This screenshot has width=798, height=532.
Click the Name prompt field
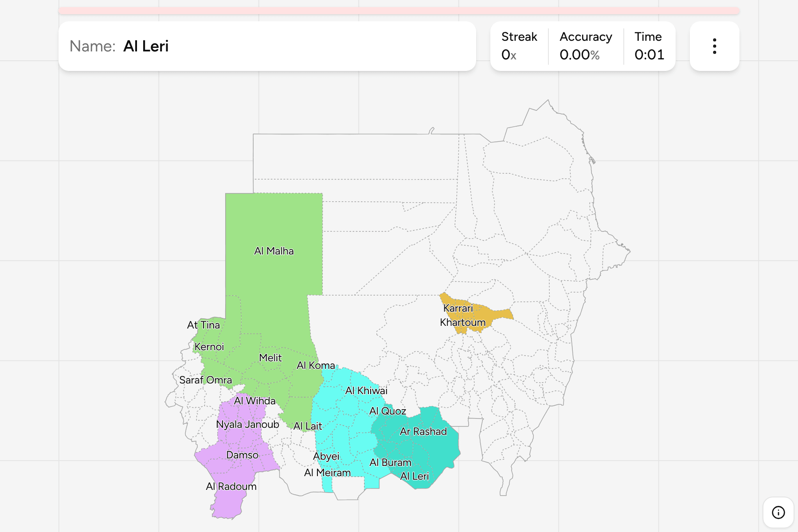pyautogui.click(x=267, y=46)
